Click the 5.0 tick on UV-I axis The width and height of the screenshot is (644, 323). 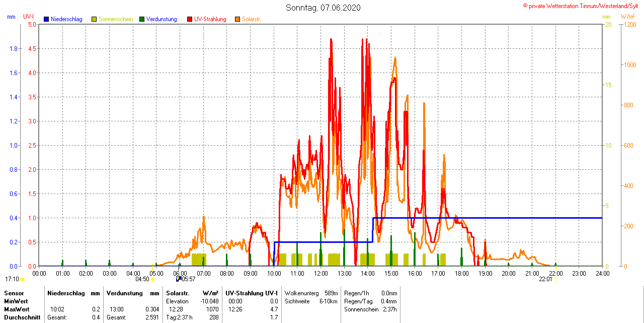tap(32, 24)
